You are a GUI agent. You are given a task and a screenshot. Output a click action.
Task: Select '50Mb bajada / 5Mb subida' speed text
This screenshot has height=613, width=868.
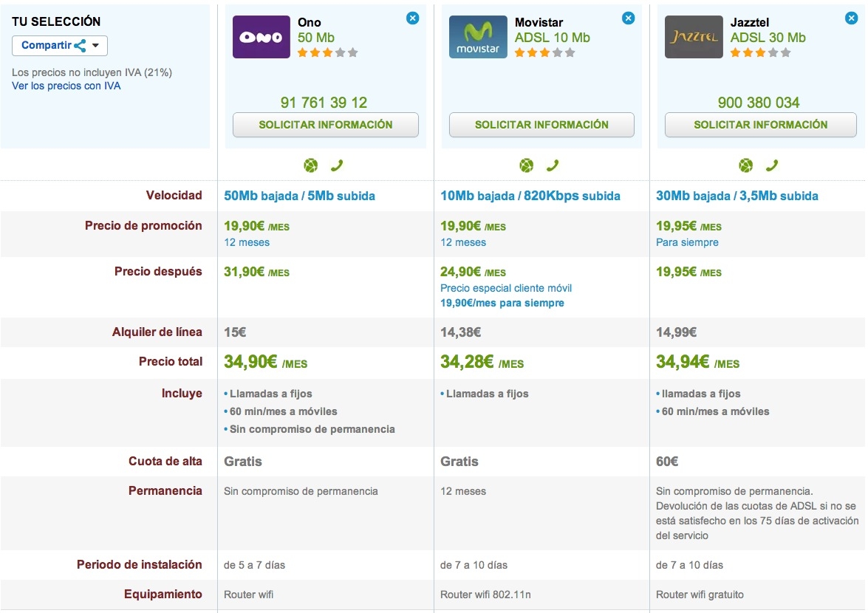coord(299,196)
